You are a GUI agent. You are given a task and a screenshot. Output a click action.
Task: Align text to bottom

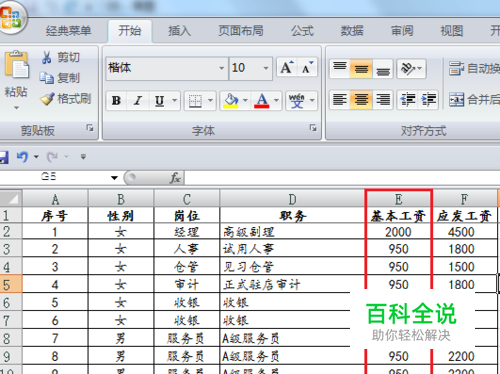coord(383,68)
